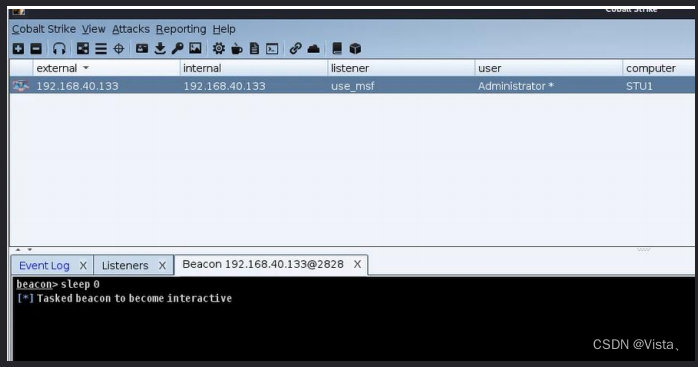Click the use_msf listener cell
698x367 pixels.
pos(353,86)
